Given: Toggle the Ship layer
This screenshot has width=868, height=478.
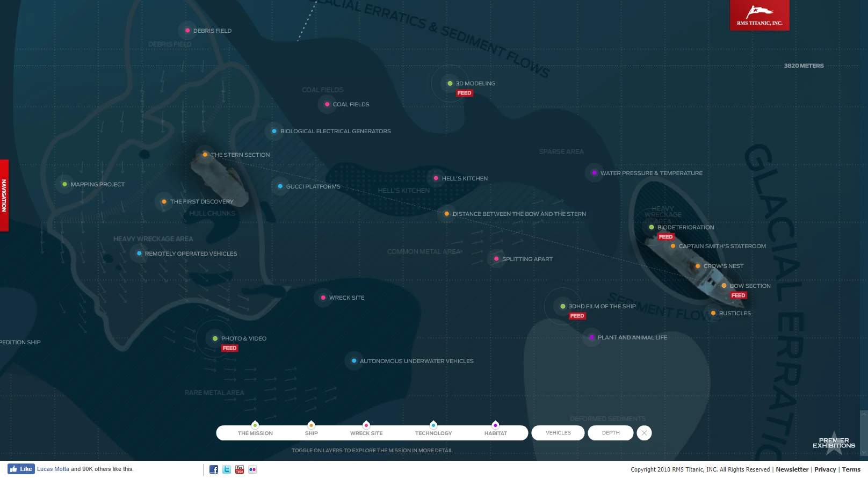Looking at the screenshot, I should click(312, 433).
